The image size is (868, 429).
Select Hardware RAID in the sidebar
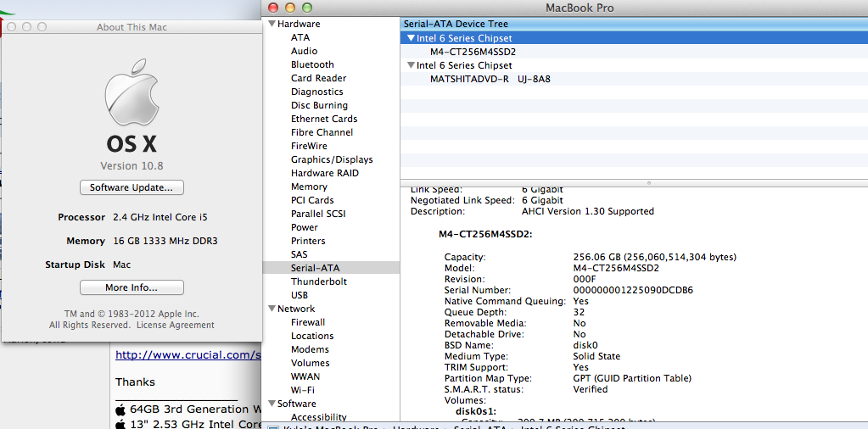click(x=324, y=173)
